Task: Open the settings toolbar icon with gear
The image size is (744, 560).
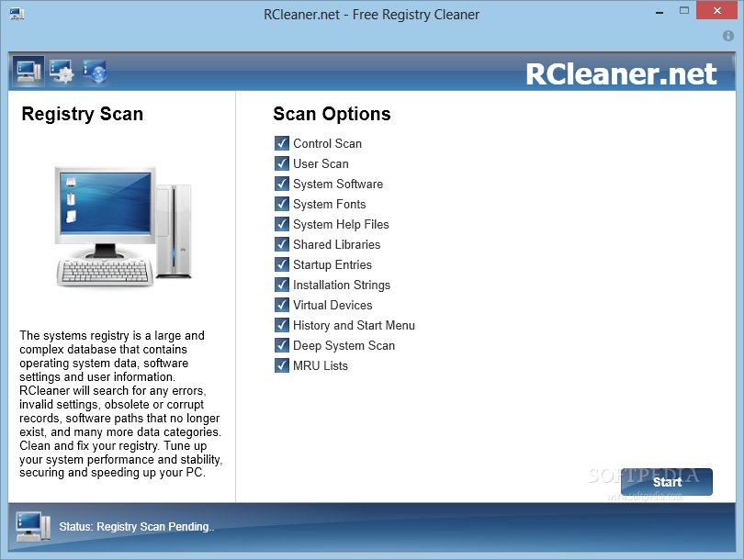Action: pos(62,72)
